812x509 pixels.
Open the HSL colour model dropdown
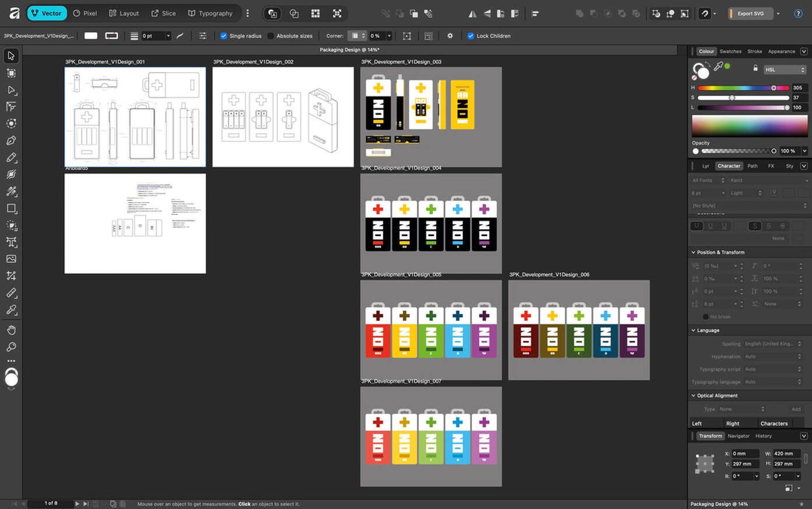coord(784,70)
